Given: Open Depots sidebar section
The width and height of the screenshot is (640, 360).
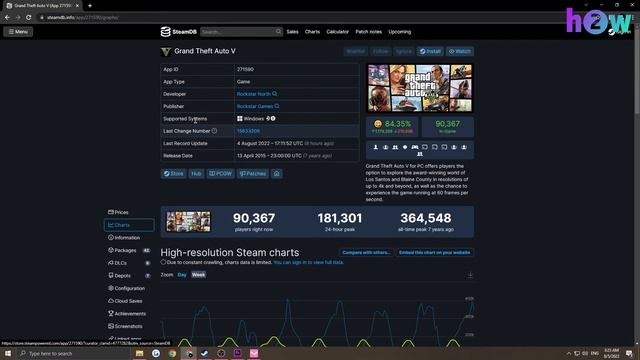Looking at the screenshot, I should click(x=129, y=276).
